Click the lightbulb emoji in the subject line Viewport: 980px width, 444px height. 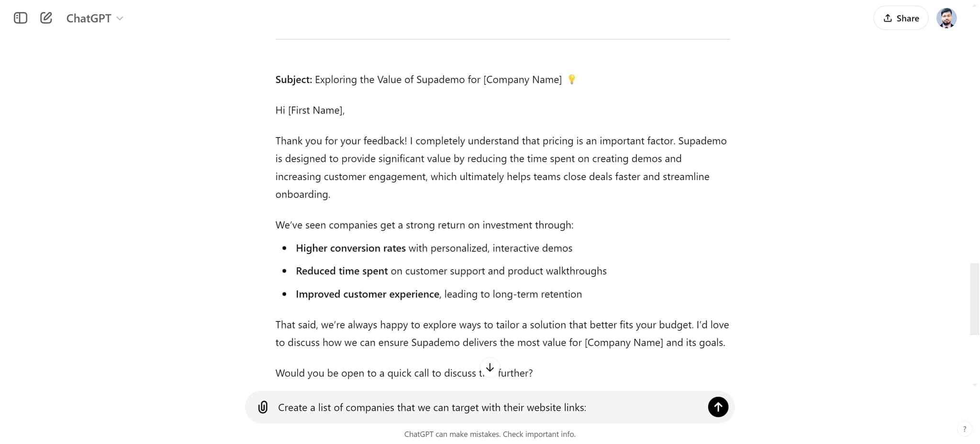pos(572,79)
